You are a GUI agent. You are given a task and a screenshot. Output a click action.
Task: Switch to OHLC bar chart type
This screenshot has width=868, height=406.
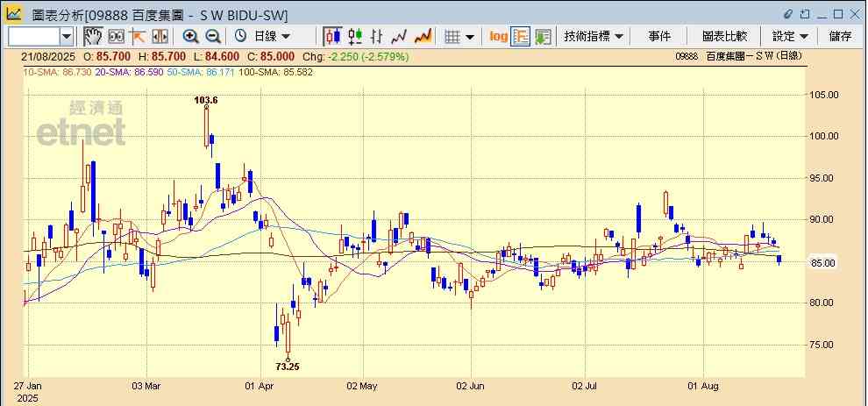pyautogui.click(x=377, y=37)
